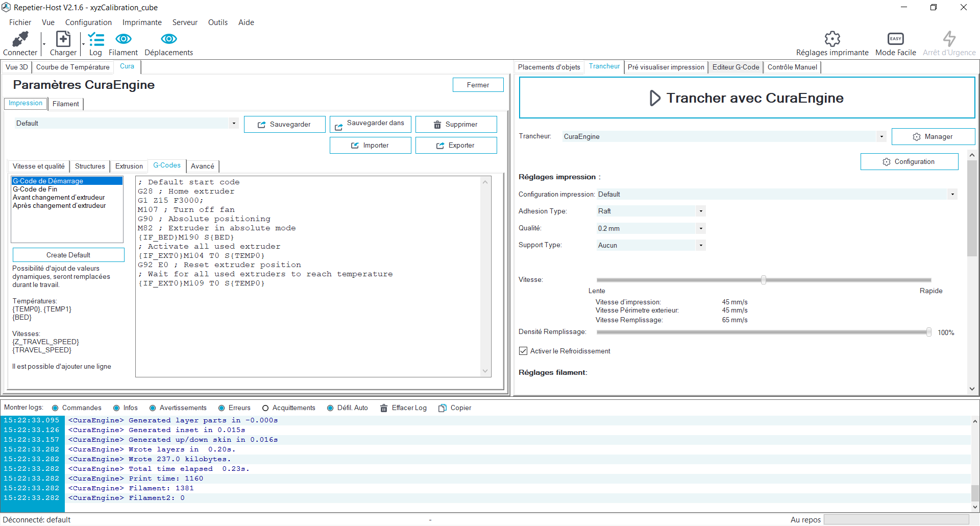Switch to Extrusion tab

[129, 166]
